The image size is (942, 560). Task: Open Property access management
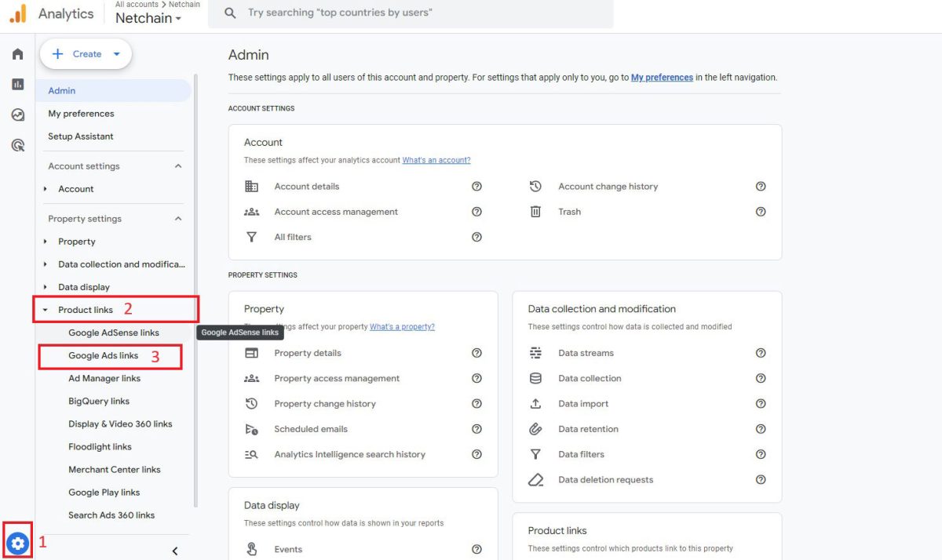tap(337, 378)
